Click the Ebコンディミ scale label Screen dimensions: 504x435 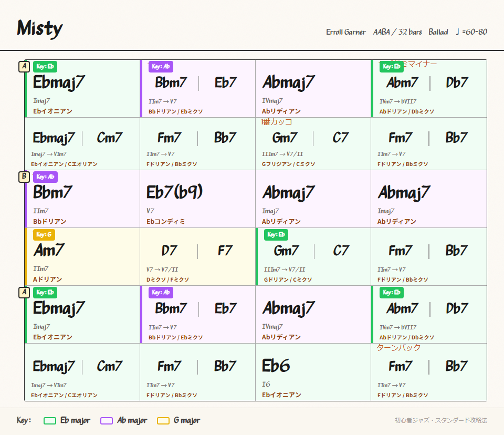tap(166, 222)
